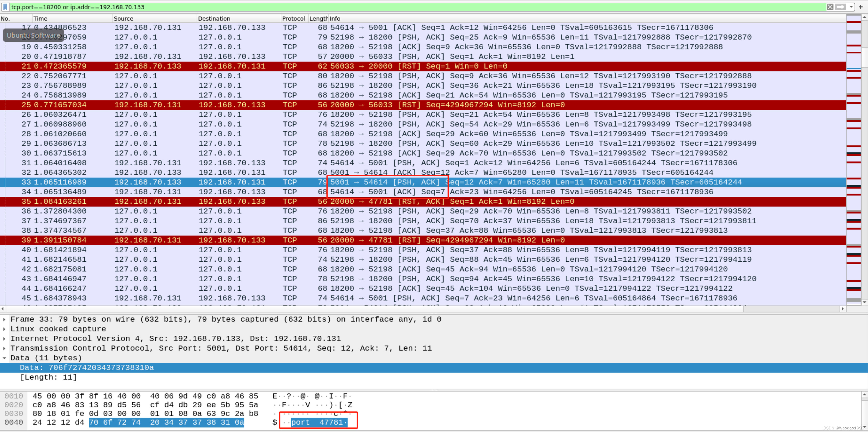
Task: Open the recent filters dropdown arrow
Action: click(851, 7)
